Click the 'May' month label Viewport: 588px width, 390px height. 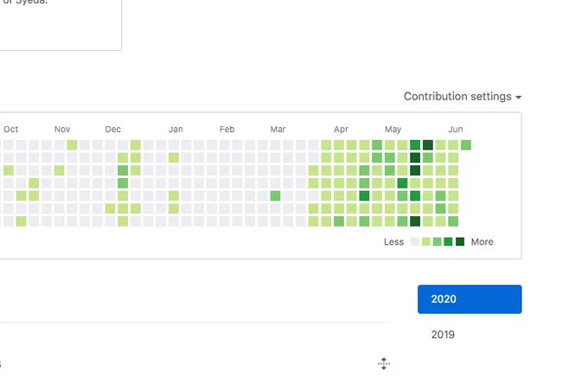tap(393, 130)
